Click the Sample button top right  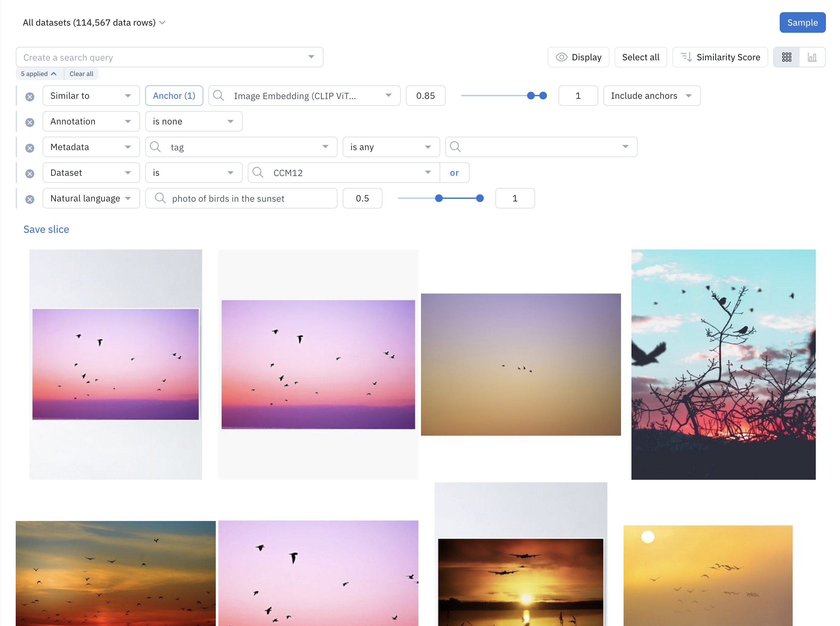click(802, 22)
